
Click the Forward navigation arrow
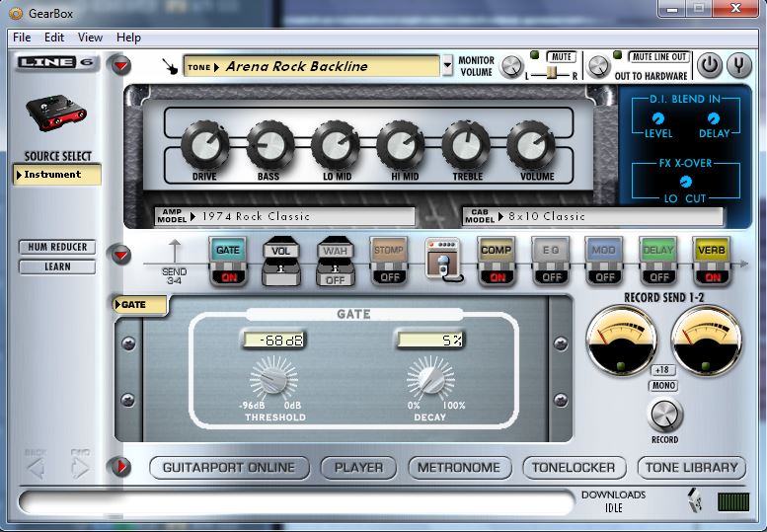coord(80,469)
